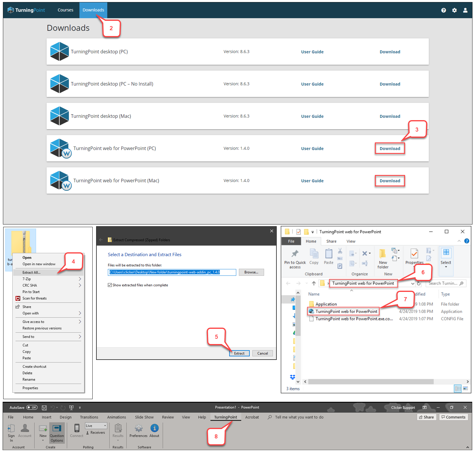Click the Refresh icon next to address bar
Image resolution: width=476 pixels, height=456 pixels.
click(419, 283)
